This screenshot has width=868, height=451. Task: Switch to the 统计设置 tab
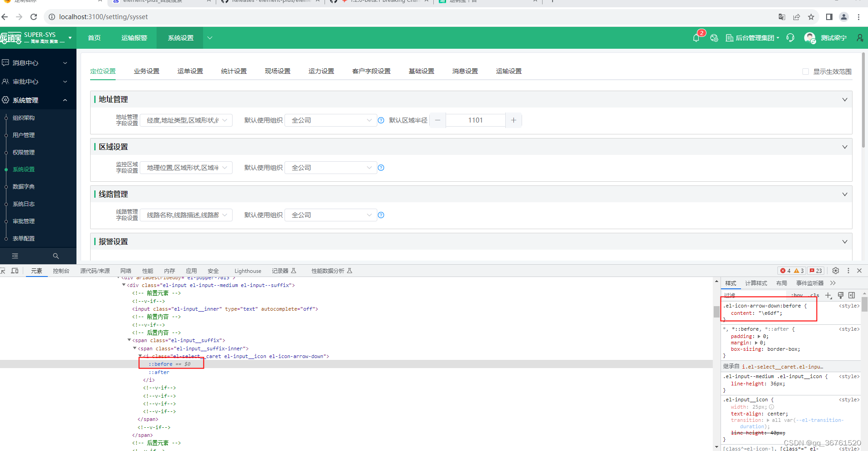click(x=234, y=71)
